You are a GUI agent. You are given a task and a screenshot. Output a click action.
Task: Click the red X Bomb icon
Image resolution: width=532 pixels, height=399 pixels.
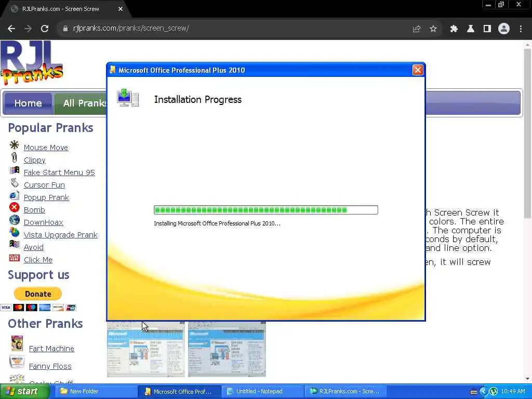click(x=14, y=207)
